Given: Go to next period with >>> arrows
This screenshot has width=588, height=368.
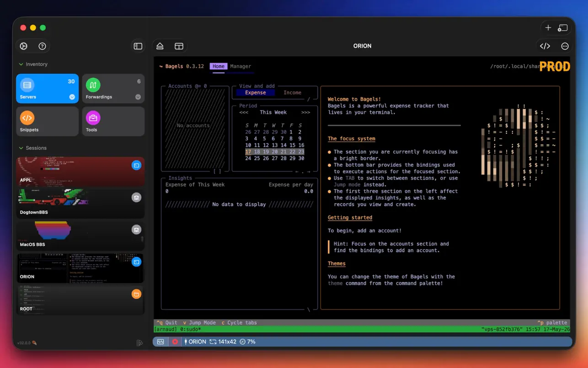Looking at the screenshot, I should (305, 112).
